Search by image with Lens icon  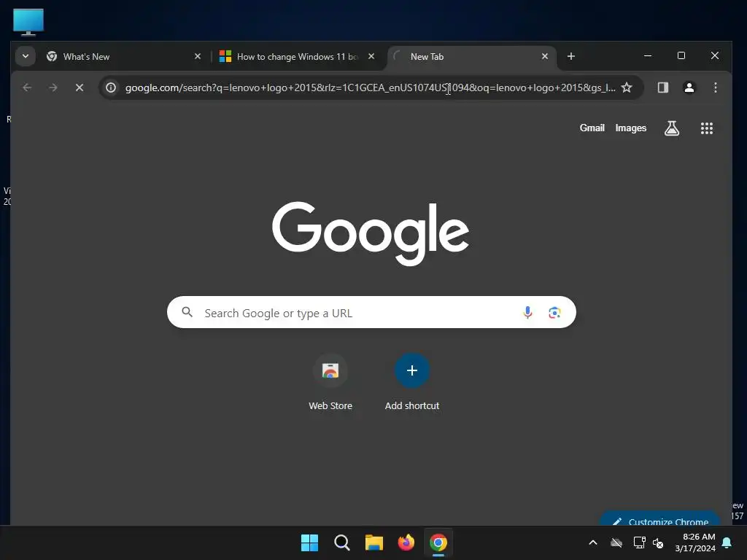coord(554,312)
